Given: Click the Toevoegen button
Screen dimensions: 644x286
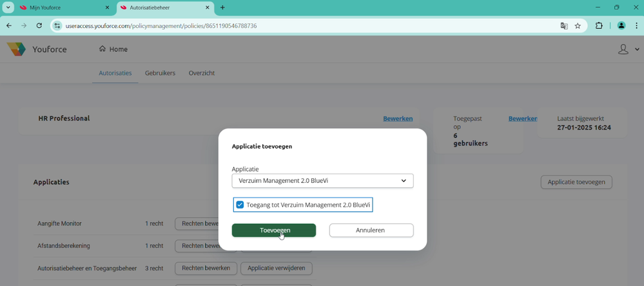Looking at the screenshot, I should tap(274, 230).
